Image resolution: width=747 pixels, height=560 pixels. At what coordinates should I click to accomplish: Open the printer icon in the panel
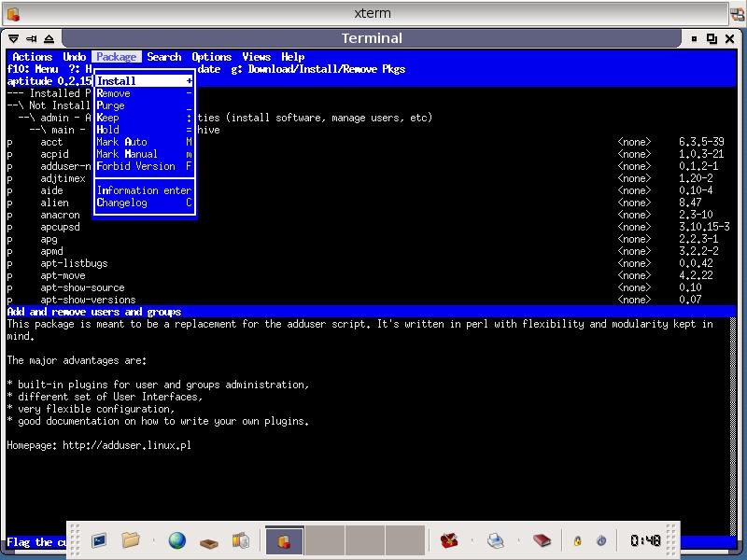tap(496, 540)
